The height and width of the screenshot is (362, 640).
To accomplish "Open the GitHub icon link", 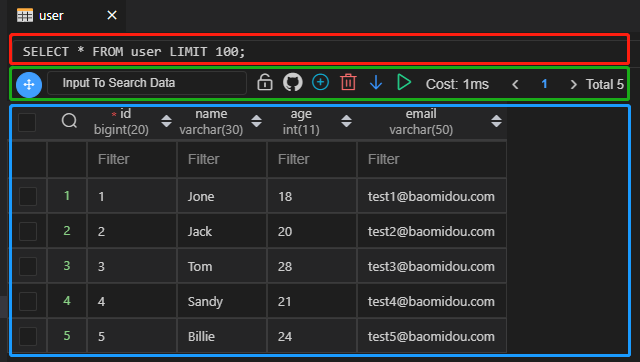I will pos(293,82).
